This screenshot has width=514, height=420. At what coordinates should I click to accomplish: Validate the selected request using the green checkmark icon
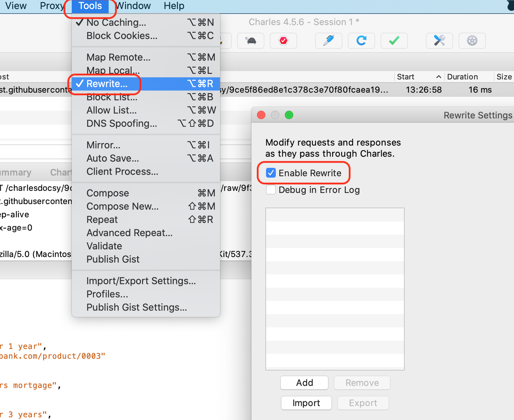[394, 41]
